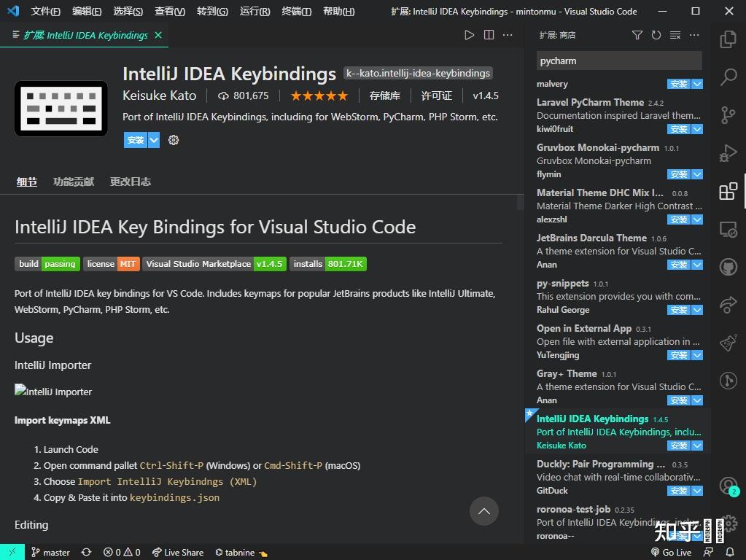
Task: Open the Remote Explorer view
Action: tap(728, 230)
